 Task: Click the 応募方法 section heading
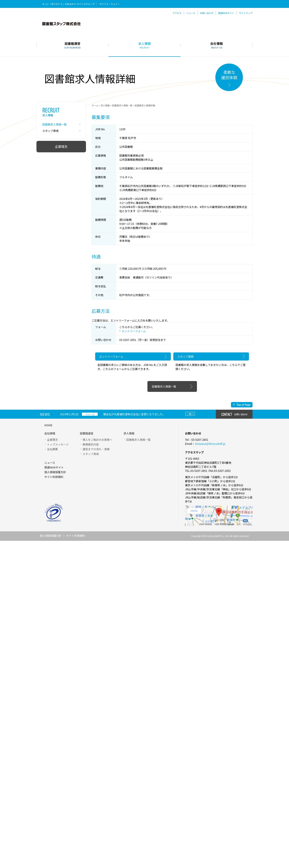click(x=101, y=311)
